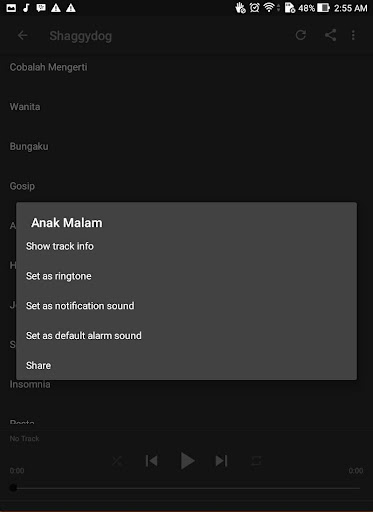Start playback with the play button
373x512 pixels.
click(187, 461)
